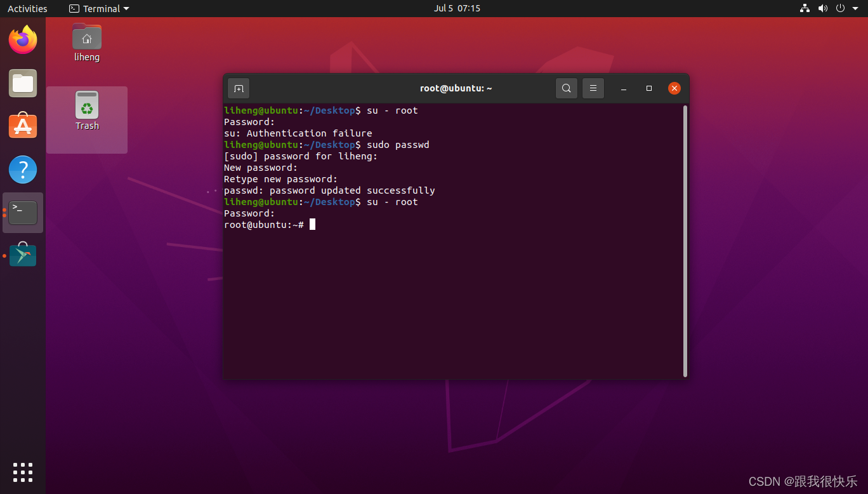Open the Help app from the dock
Viewport: 868px width, 494px height.
[x=23, y=170]
